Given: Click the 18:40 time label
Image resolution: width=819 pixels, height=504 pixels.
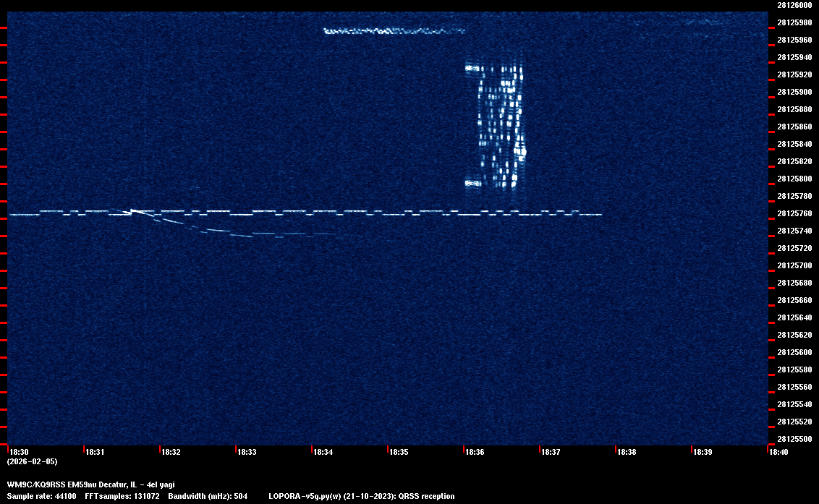Looking at the screenshot, I should tap(778, 452).
